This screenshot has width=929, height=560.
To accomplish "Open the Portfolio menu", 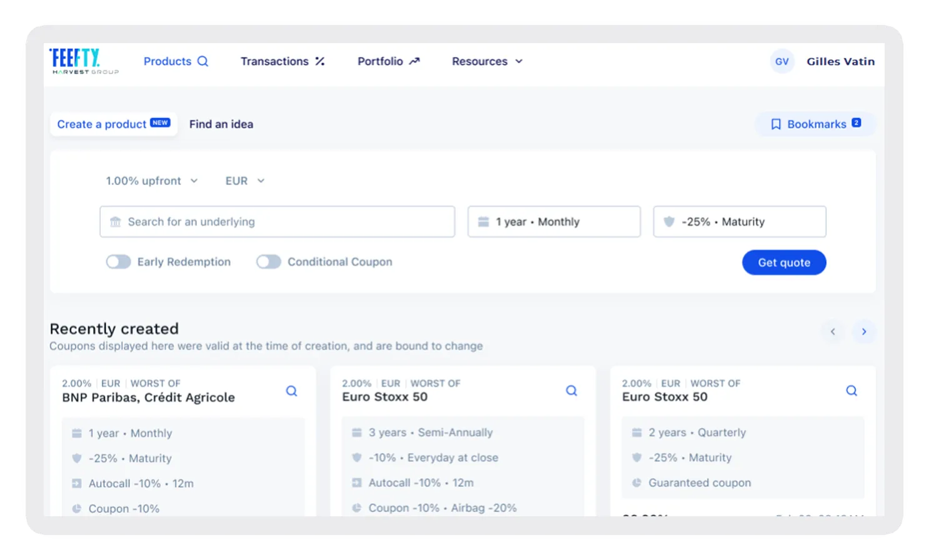I will [x=388, y=61].
